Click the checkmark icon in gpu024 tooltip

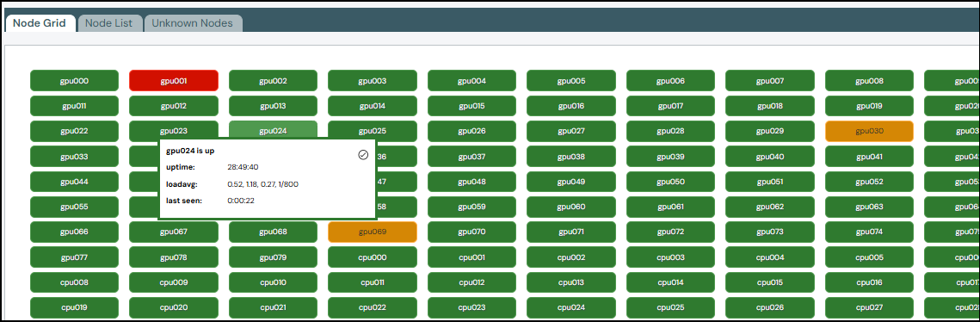click(363, 154)
